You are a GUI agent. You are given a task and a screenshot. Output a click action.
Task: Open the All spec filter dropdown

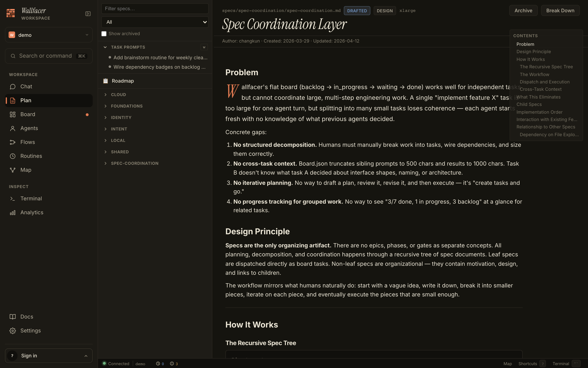[155, 22]
